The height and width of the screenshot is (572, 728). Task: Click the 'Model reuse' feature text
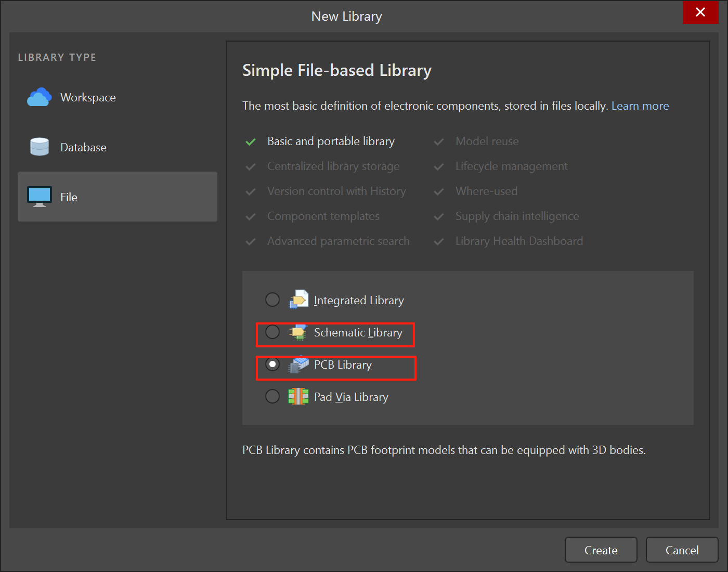(487, 141)
